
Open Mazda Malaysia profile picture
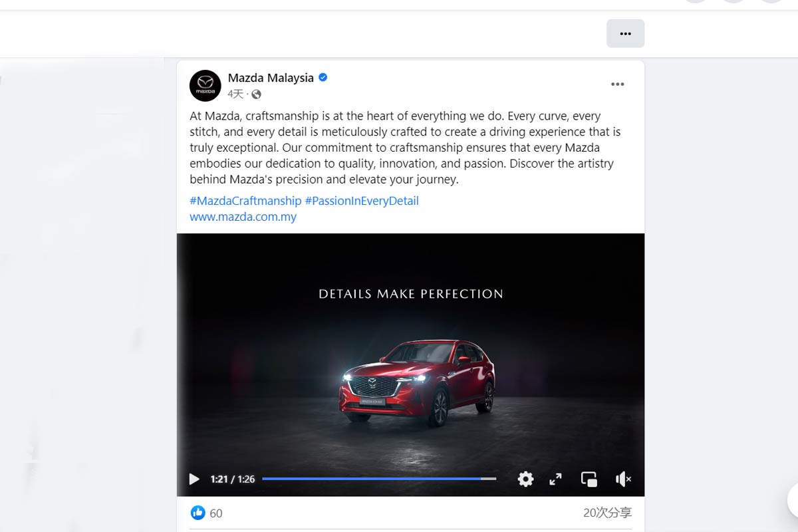pos(205,85)
